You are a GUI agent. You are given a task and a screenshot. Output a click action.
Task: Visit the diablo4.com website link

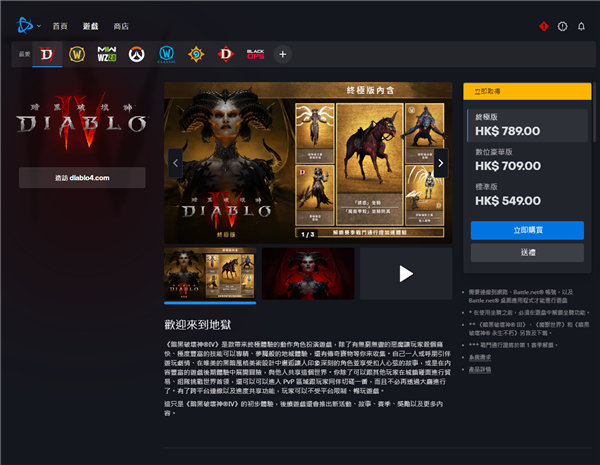point(82,177)
